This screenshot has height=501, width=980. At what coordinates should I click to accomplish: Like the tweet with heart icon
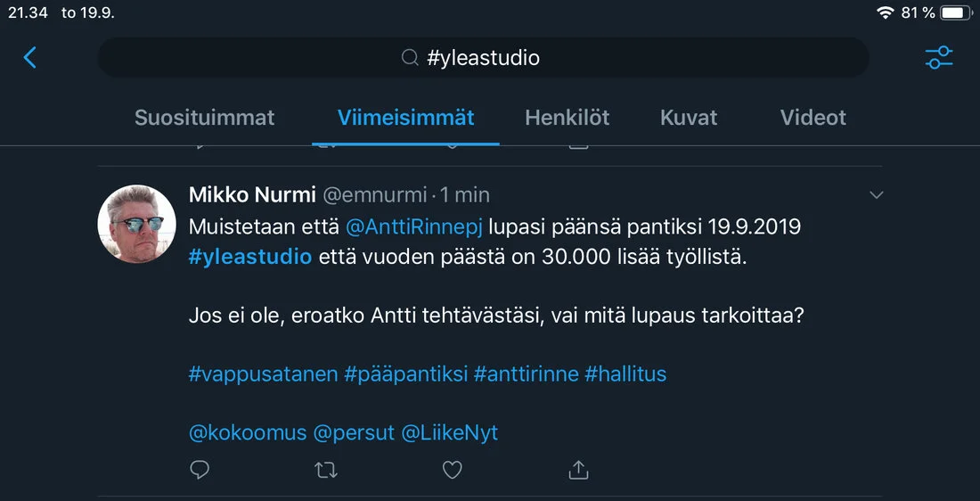coord(453,470)
